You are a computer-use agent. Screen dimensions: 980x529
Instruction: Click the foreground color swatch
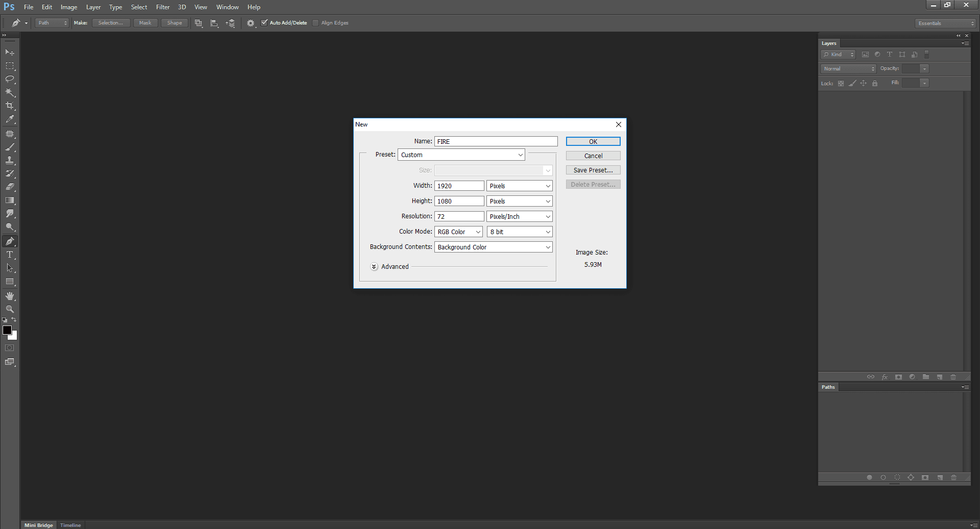pos(7,331)
